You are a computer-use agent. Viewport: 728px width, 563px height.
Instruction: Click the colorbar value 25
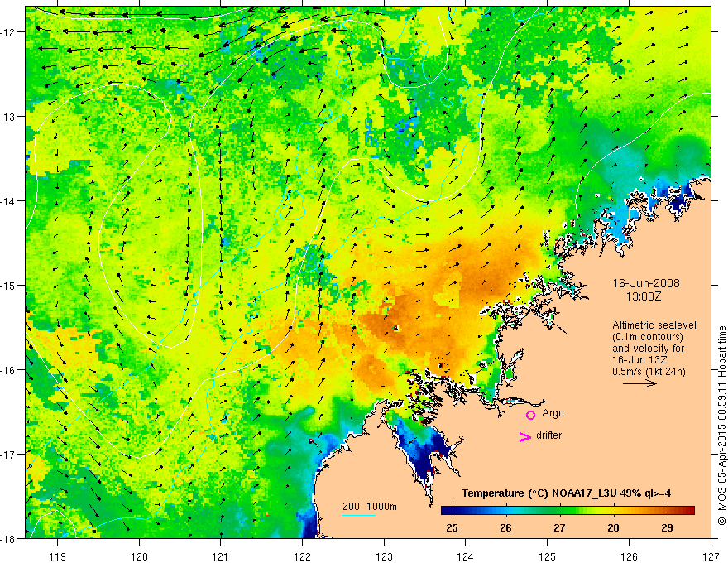pos(452,527)
